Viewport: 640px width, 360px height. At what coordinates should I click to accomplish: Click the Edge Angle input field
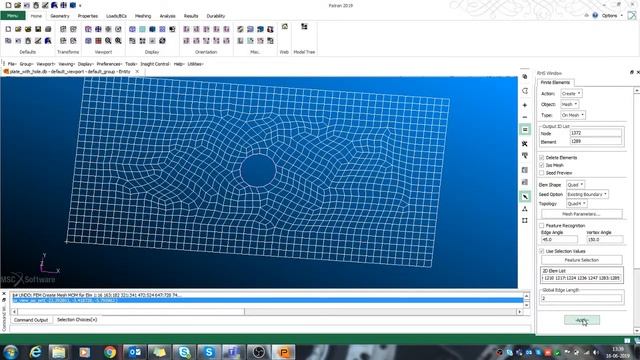[x=559, y=240]
